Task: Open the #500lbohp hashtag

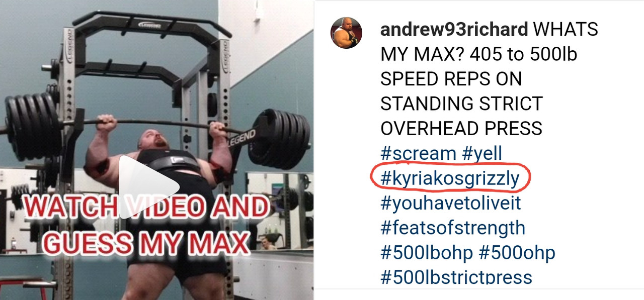Action: [427, 252]
